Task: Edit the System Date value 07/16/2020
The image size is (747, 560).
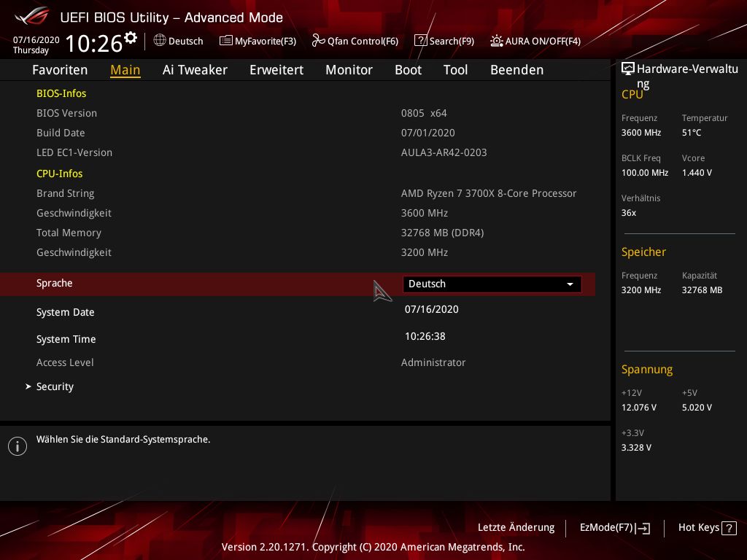Action: click(x=432, y=309)
